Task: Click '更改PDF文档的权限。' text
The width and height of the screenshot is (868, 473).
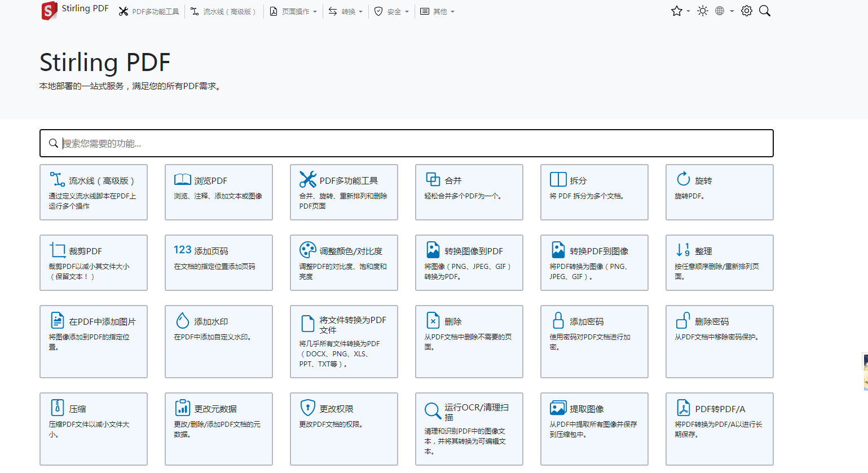Action: tap(331, 425)
